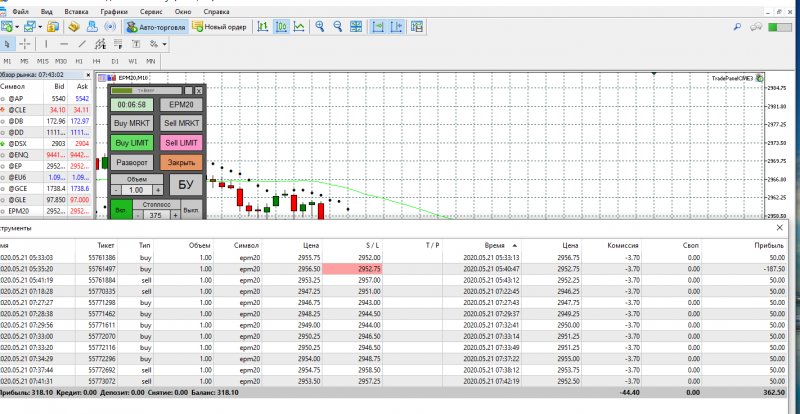Increase Объем volume with the plus button
800x414 pixels.
click(158, 190)
